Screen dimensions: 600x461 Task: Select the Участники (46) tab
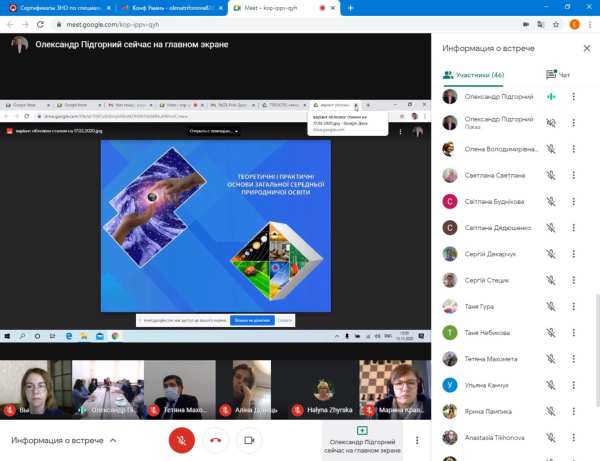point(473,74)
